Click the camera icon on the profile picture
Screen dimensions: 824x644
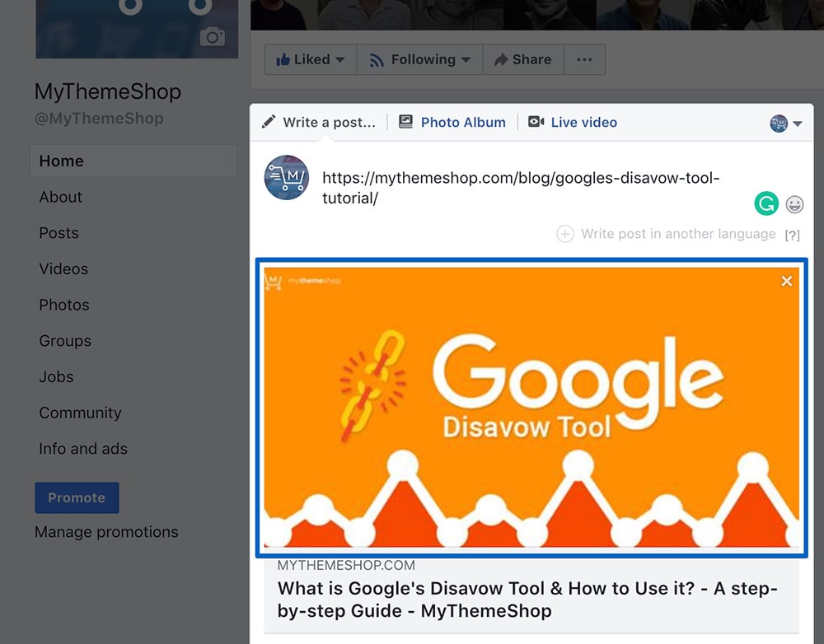click(213, 37)
